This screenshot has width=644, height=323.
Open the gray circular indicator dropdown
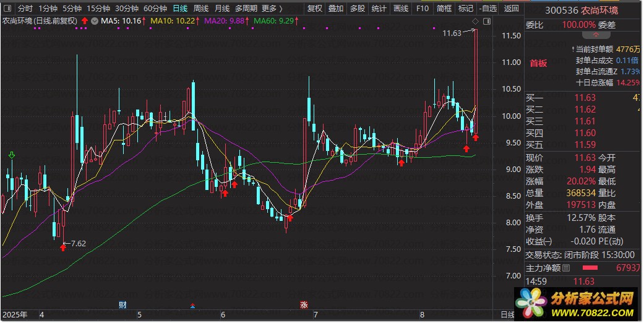[x=95, y=20]
